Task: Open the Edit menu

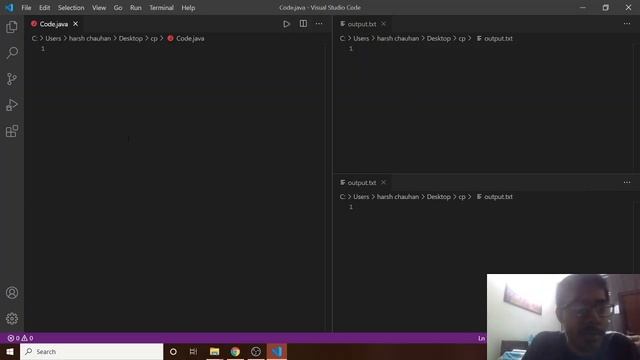Action: pyautogui.click(x=44, y=8)
